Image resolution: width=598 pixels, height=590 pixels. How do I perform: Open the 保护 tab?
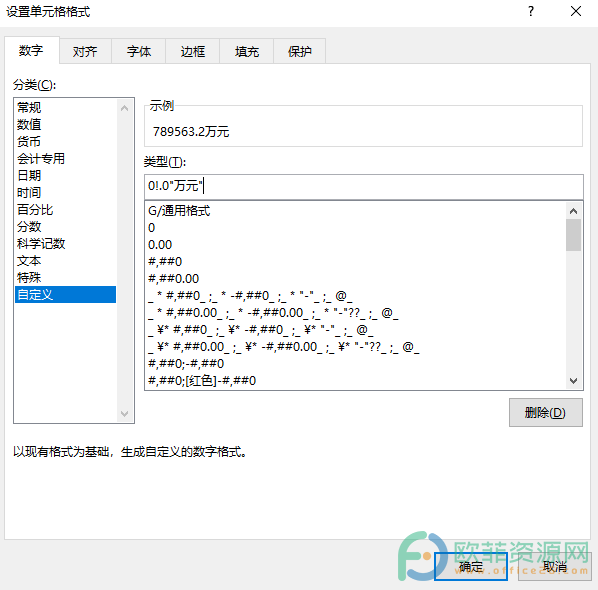click(300, 51)
